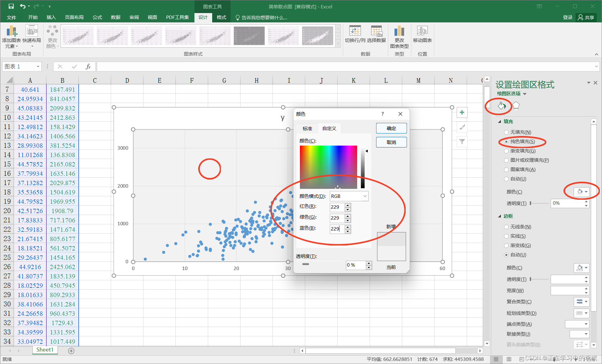
Task: Choose Gradient fill radio option
Action: pyautogui.click(x=506, y=151)
